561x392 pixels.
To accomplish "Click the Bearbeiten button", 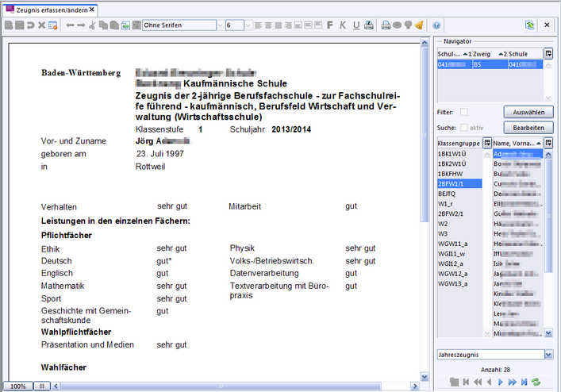I will (x=528, y=127).
